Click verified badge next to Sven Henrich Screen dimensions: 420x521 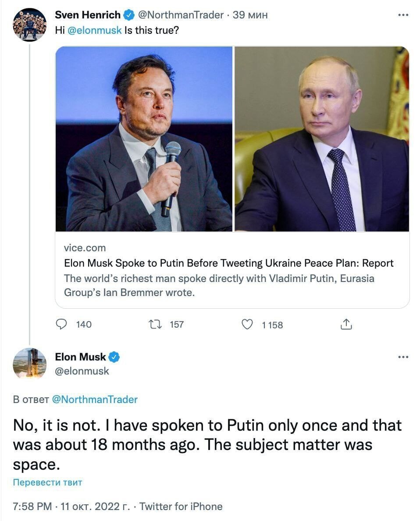click(x=128, y=15)
